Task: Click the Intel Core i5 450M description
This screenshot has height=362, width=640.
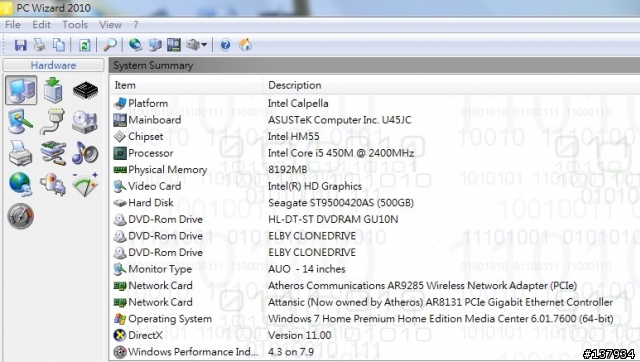Action: pyautogui.click(x=341, y=153)
